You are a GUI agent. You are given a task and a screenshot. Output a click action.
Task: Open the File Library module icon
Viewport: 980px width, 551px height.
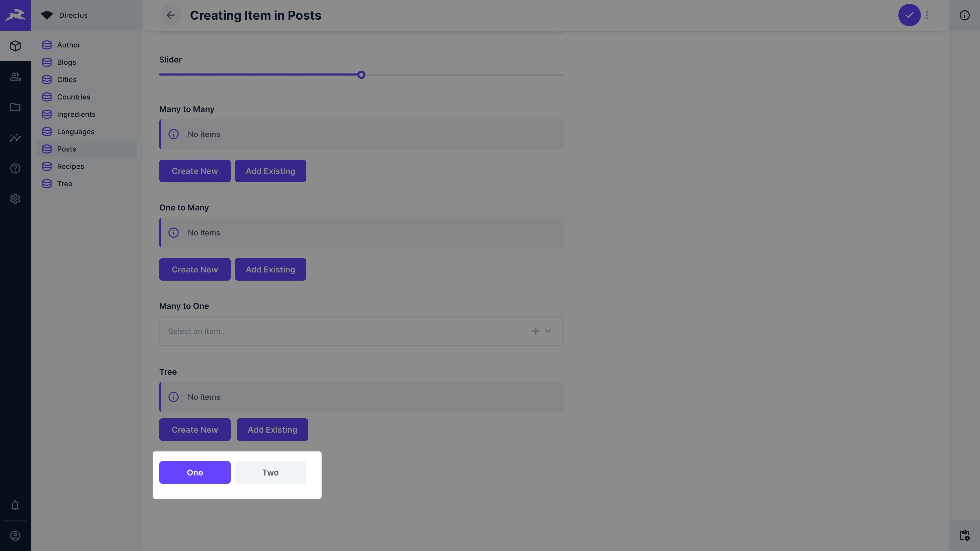(15, 107)
